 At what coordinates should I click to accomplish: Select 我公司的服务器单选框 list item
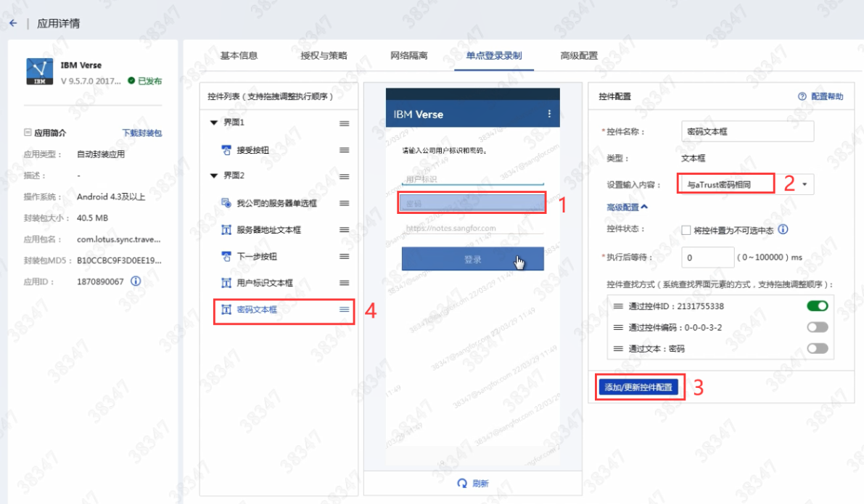[x=276, y=203]
